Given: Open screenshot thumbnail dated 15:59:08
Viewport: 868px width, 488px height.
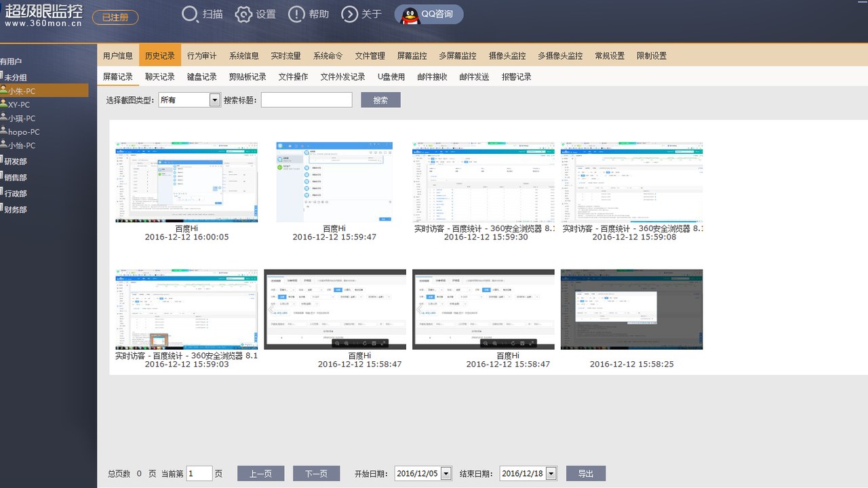Looking at the screenshot, I should tap(631, 182).
